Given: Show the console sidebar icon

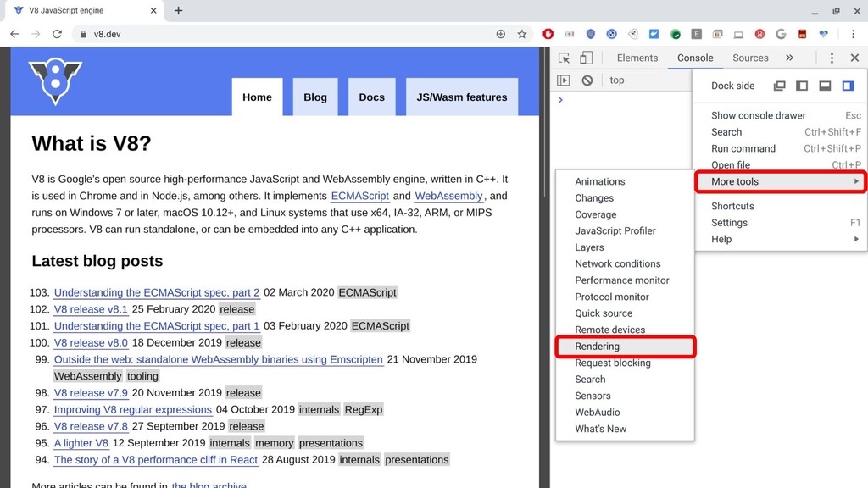Looking at the screenshot, I should (x=563, y=80).
